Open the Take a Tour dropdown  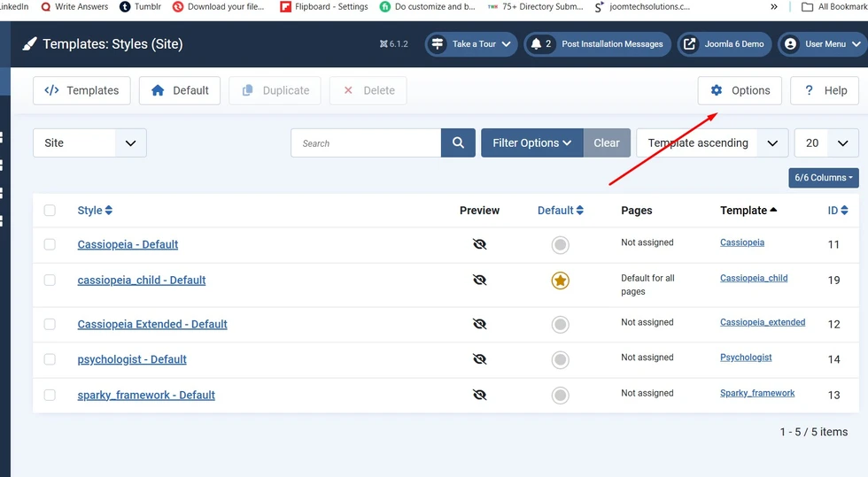click(471, 43)
